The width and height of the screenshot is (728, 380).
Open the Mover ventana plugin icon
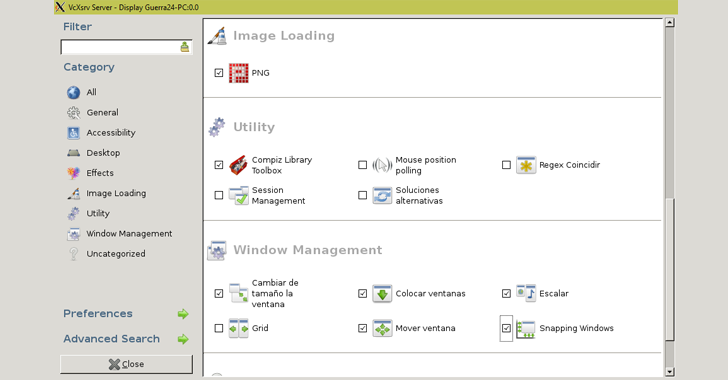382,328
